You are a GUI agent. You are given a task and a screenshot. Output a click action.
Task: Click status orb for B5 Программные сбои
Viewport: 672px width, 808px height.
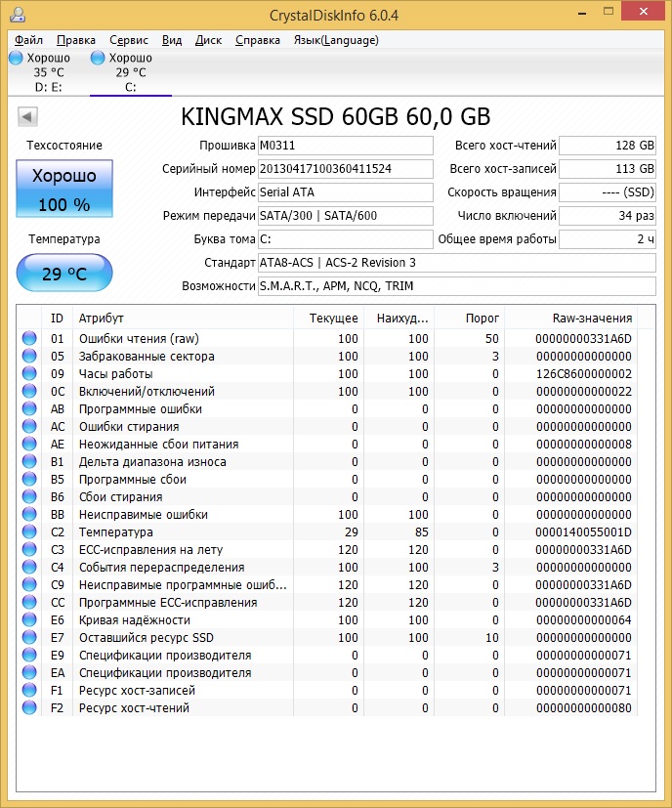pos(29,479)
